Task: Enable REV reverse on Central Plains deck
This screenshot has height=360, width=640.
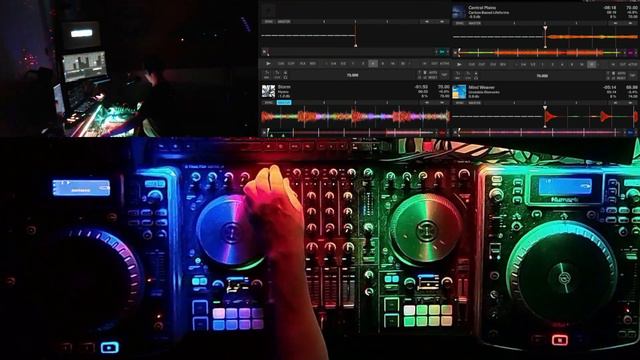Action: tap(503, 64)
